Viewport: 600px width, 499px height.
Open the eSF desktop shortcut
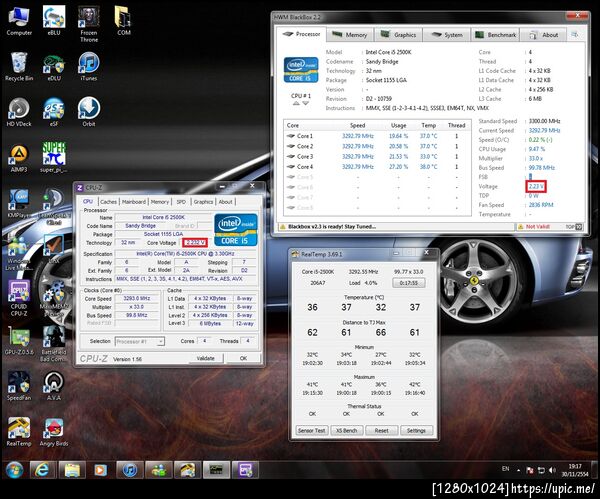pyautogui.click(x=54, y=112)
